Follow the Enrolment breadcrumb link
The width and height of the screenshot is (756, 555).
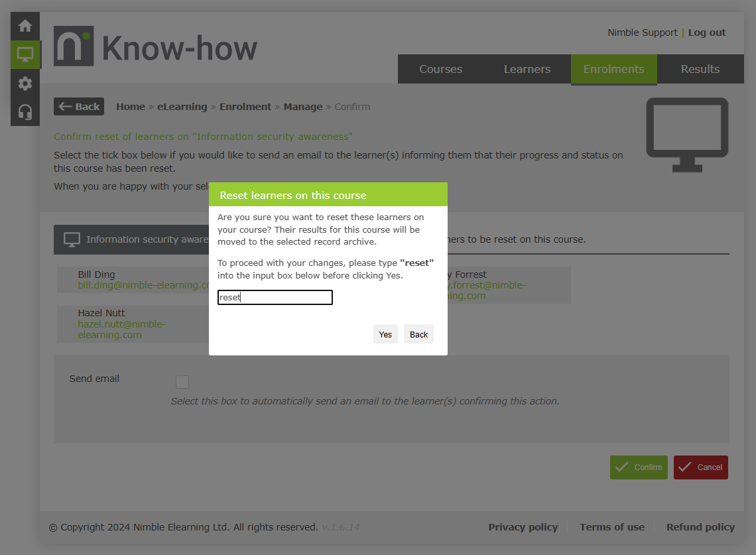pyautogui.click(x=245, y=107)
